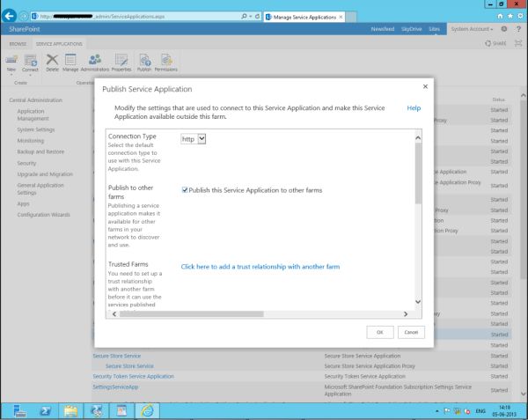Click the SharePoint logo text
Screen dimensions: 528x420
click(25, 29)
